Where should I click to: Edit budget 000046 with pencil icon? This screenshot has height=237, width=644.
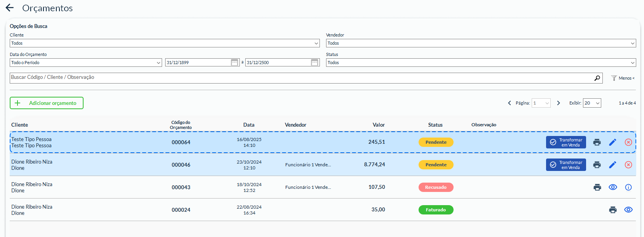pos(613,165)
